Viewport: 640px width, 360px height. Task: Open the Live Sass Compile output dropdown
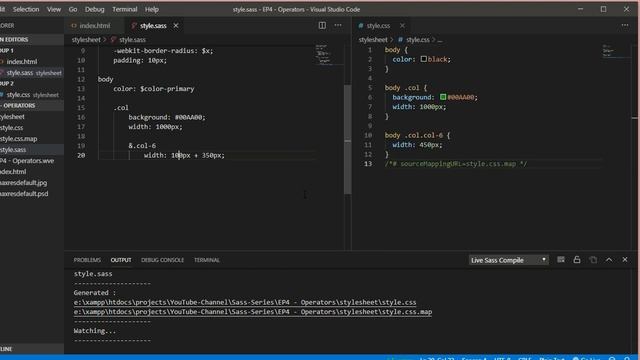[x=509, y=260]
